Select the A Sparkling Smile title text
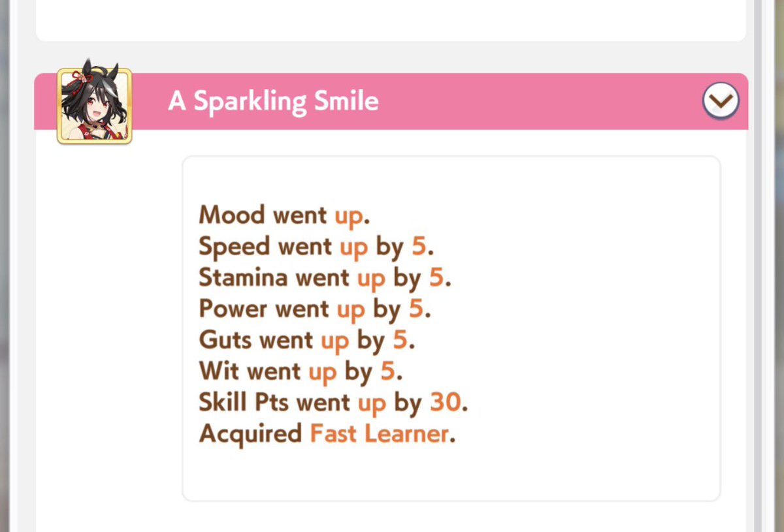Screen dimensions: 784x532 [273, 101]
